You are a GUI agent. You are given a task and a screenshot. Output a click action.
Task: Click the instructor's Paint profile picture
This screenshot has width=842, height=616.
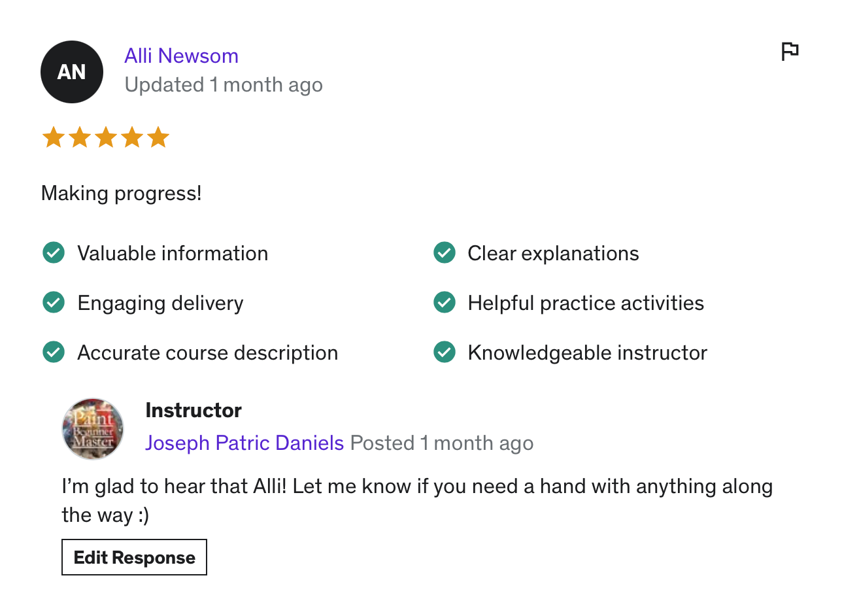tap(93, 428)
